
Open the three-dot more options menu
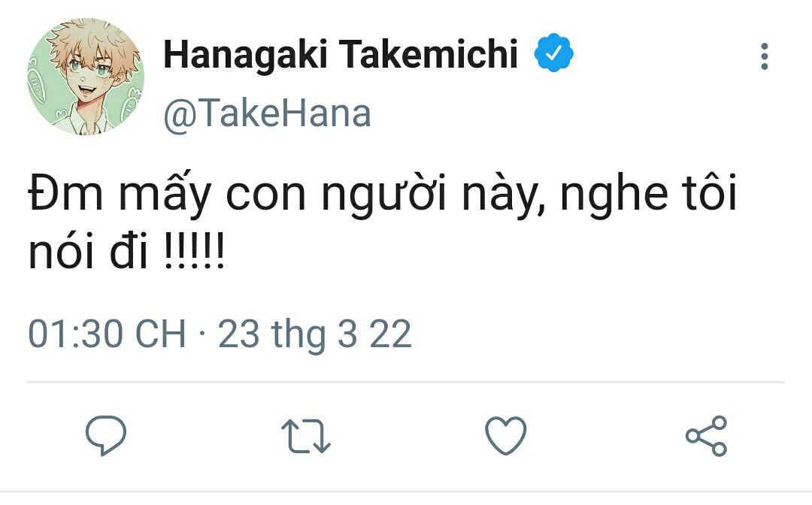coord(764,57)
